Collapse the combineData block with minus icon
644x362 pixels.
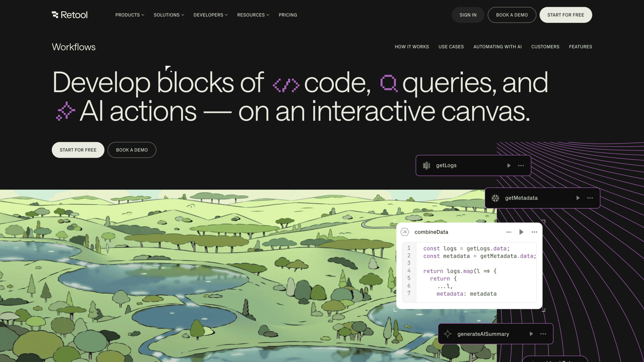click(x=508, y=232)
